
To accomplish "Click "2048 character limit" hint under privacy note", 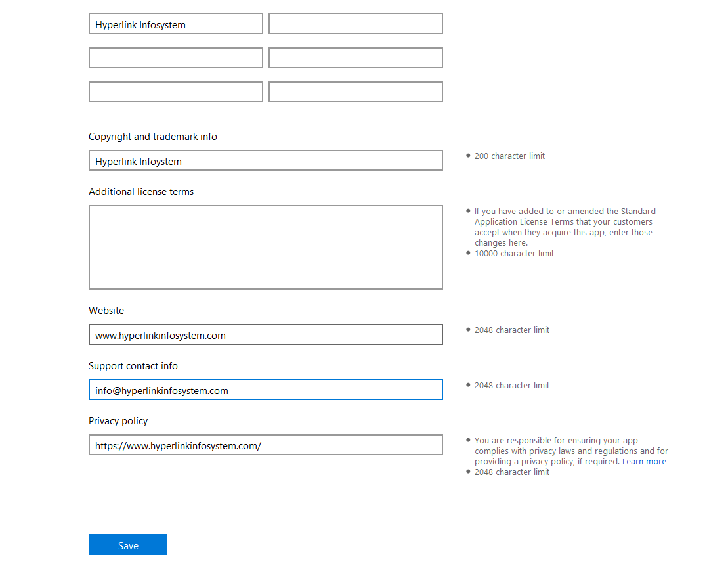I will [511, 472].
